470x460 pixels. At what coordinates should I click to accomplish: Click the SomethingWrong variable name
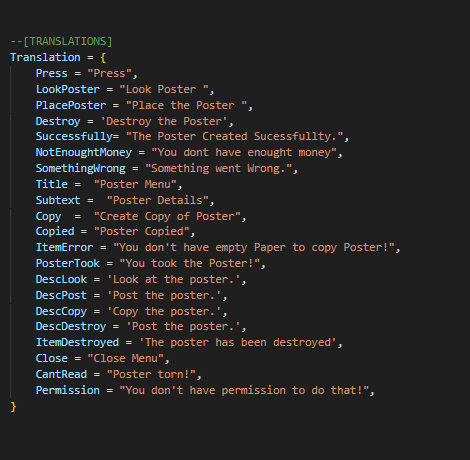pyautogui.click(x=81, y=168)
